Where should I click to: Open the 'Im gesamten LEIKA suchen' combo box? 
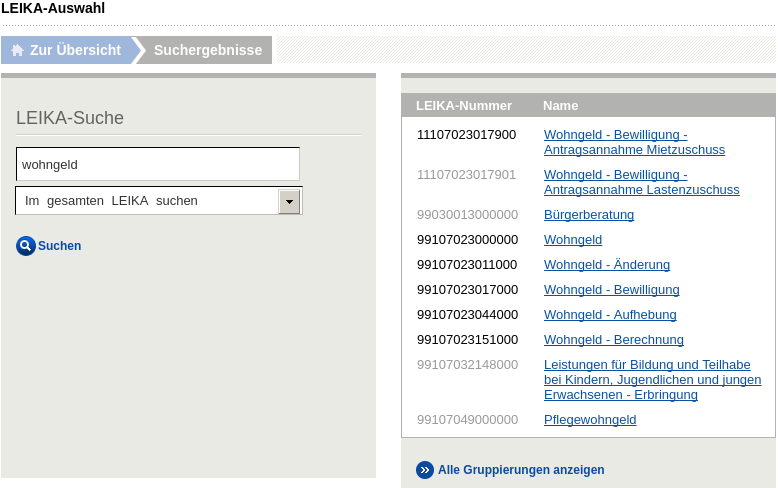(159, 201)
